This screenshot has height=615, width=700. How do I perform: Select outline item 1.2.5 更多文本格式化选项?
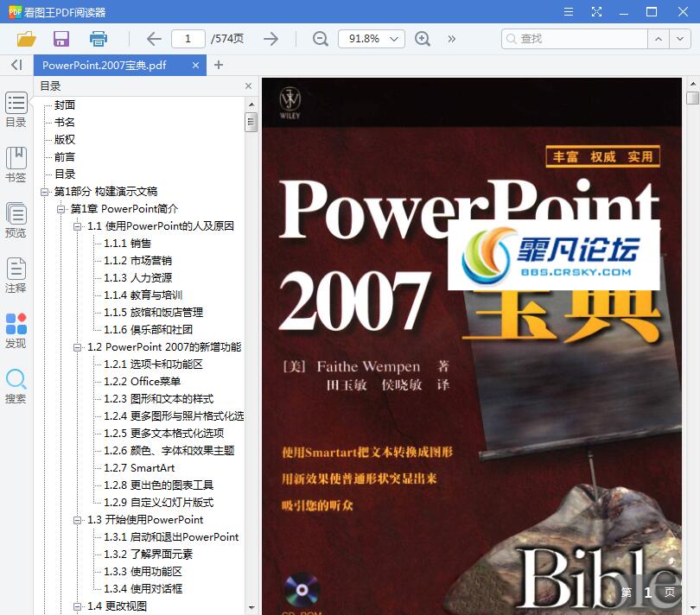[164, 434]
